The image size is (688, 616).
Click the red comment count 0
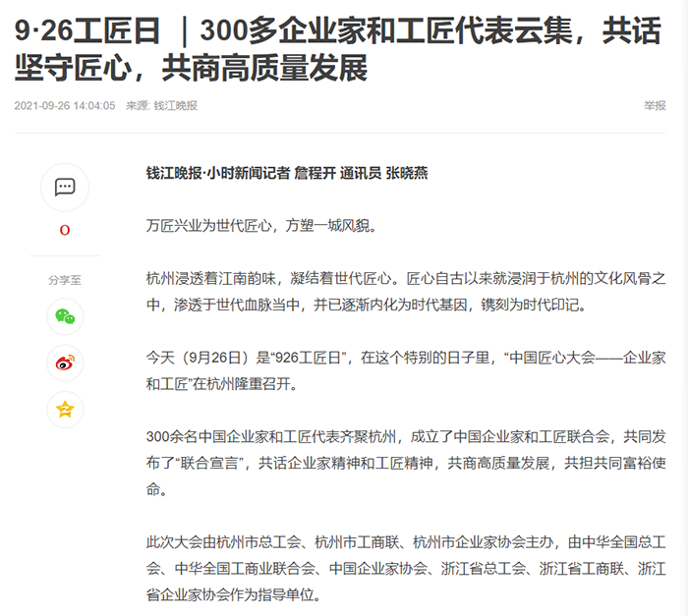[65, 230]
